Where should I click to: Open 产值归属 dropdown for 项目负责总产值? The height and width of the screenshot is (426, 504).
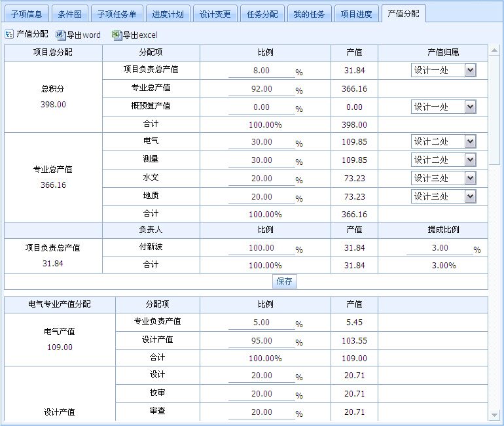443,70
